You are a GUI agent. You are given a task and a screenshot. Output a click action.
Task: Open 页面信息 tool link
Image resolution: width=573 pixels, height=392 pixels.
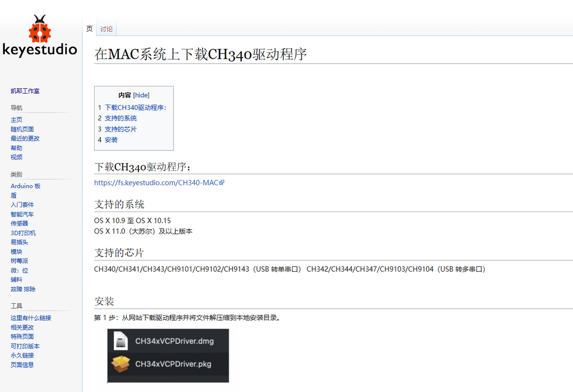tap(22, 365)
